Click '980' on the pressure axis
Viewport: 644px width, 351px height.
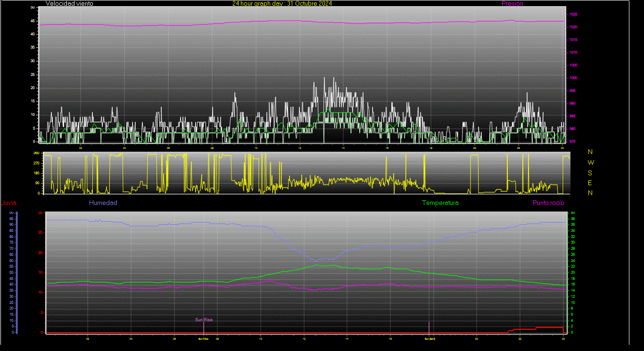[x=572, y=129]
